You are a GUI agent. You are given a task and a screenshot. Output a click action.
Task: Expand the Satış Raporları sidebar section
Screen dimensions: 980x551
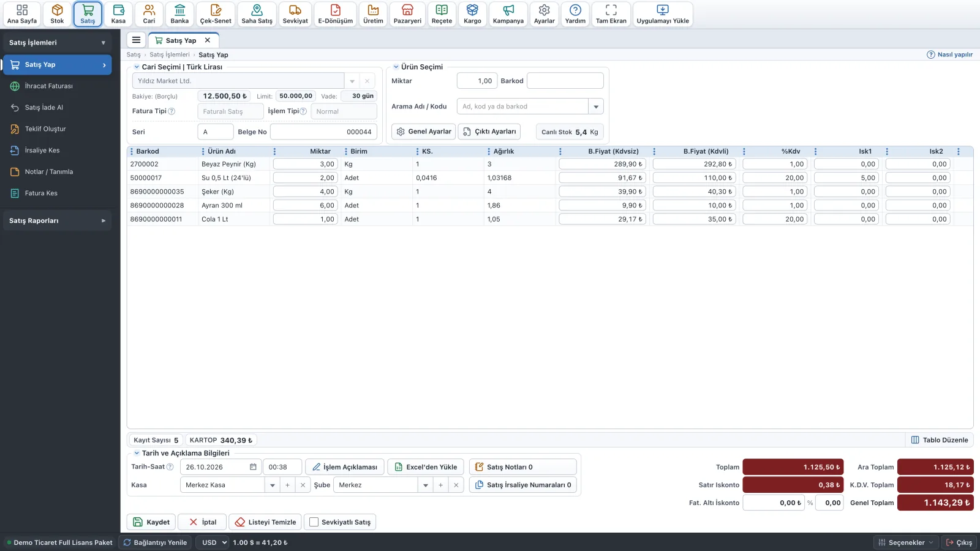57,220
